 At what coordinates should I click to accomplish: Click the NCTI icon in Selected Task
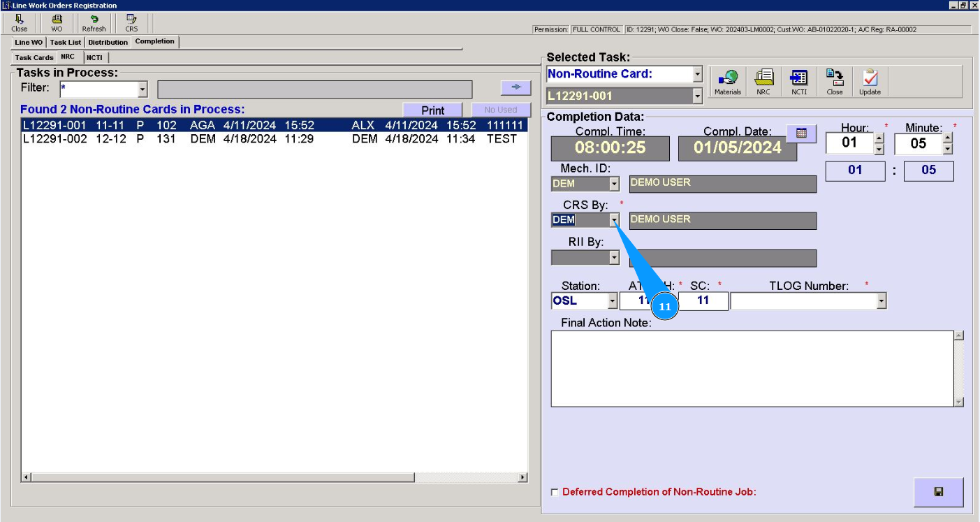tap(799, 82)
